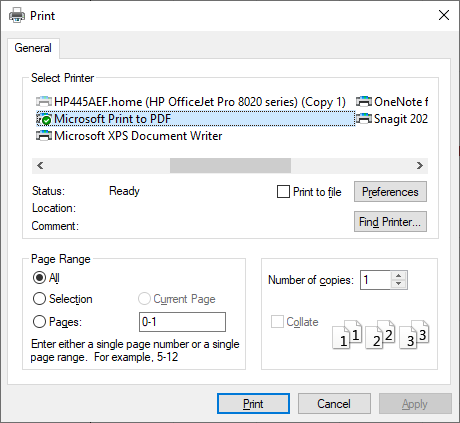This screenshot has width=460, height=423.
Task: Click the Pages range input field
Action: (182, 322)
